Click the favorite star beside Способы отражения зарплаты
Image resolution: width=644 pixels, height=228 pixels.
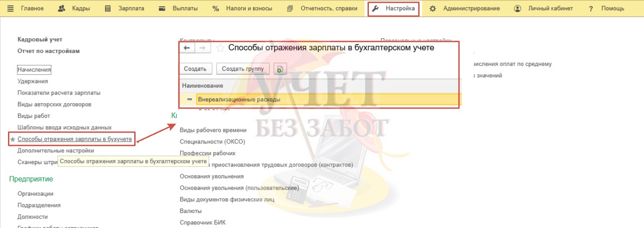12,140
